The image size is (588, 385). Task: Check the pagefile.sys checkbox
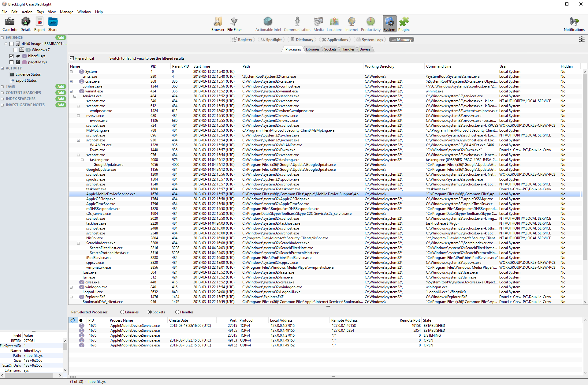tap(11, 62)
